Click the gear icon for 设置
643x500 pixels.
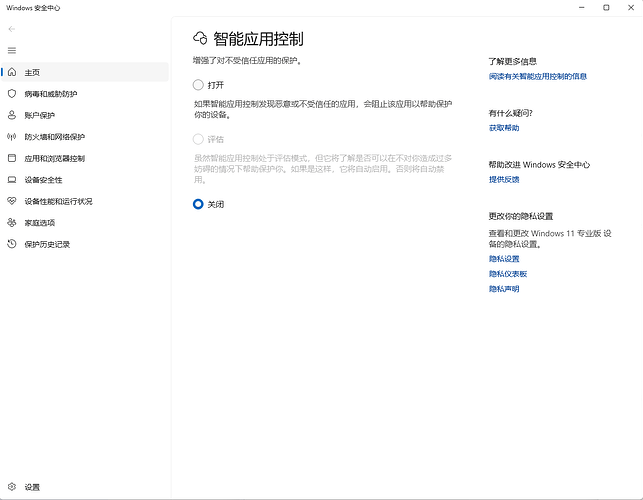pyautogui.click(x=12, y=487)
